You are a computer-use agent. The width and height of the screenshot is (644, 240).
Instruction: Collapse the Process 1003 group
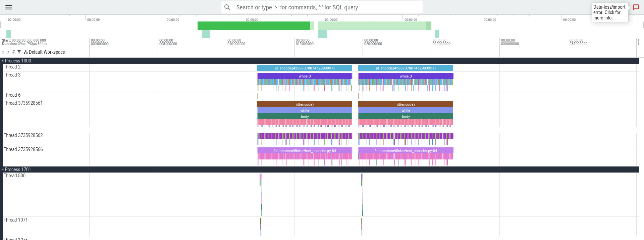[3, 61]
